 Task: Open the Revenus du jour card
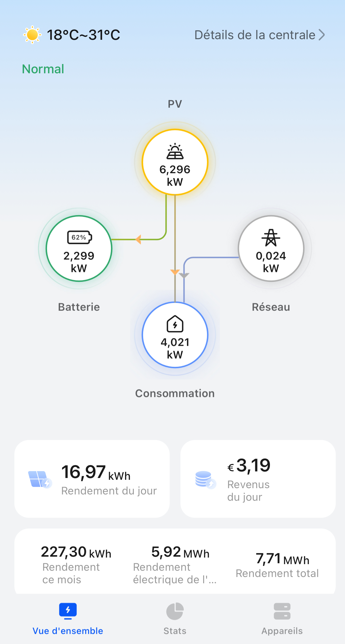coord(258,479)
